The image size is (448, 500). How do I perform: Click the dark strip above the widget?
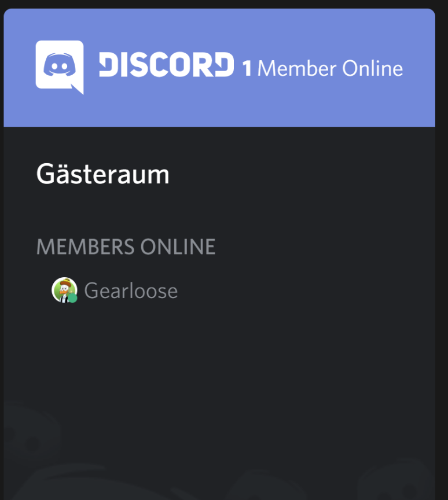219,4
